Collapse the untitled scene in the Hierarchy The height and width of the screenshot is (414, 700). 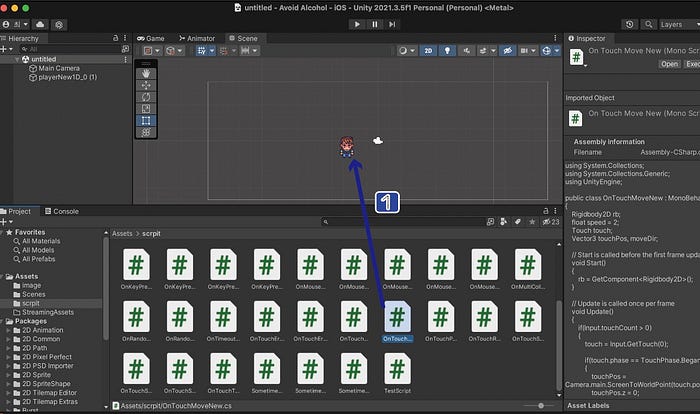pyautogui.click(x=17, y=59)
